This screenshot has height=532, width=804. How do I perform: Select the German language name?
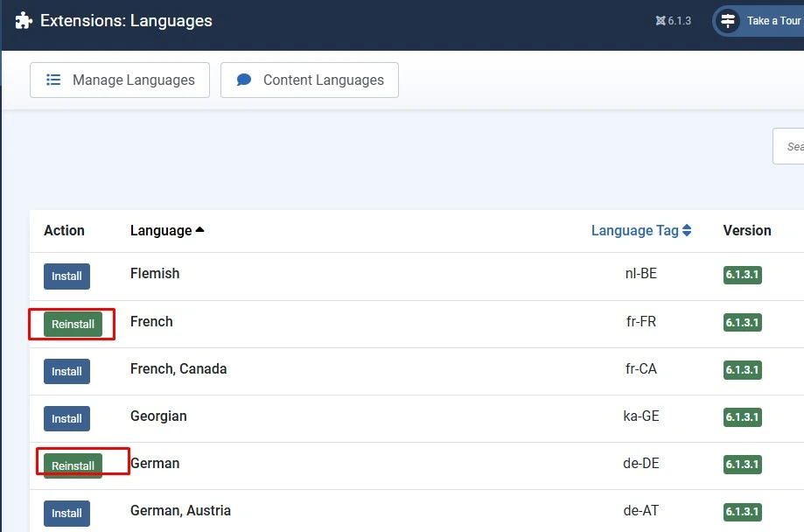pos(155,463)
